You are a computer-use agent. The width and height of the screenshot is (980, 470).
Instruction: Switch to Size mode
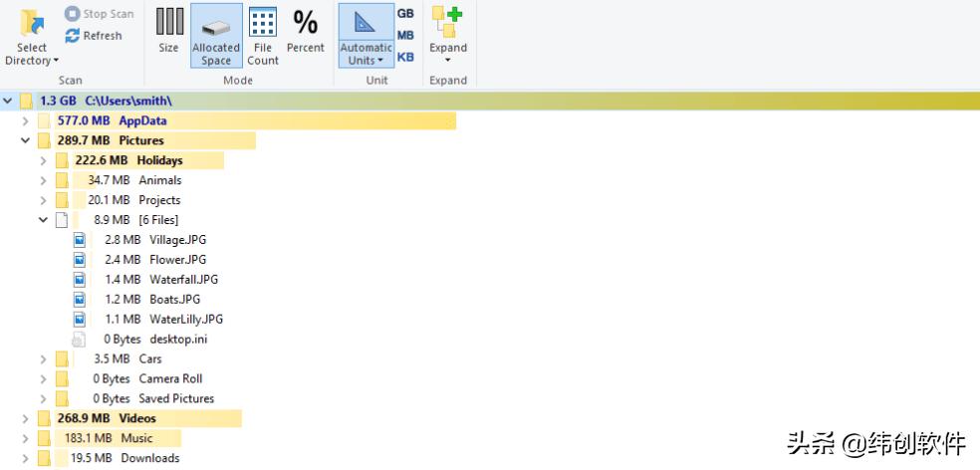168,31
